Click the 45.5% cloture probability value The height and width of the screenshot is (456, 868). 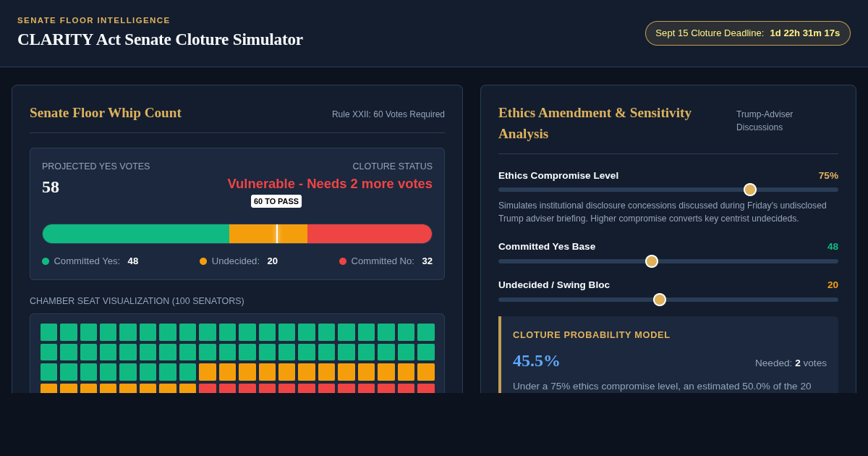pos(536,360)
